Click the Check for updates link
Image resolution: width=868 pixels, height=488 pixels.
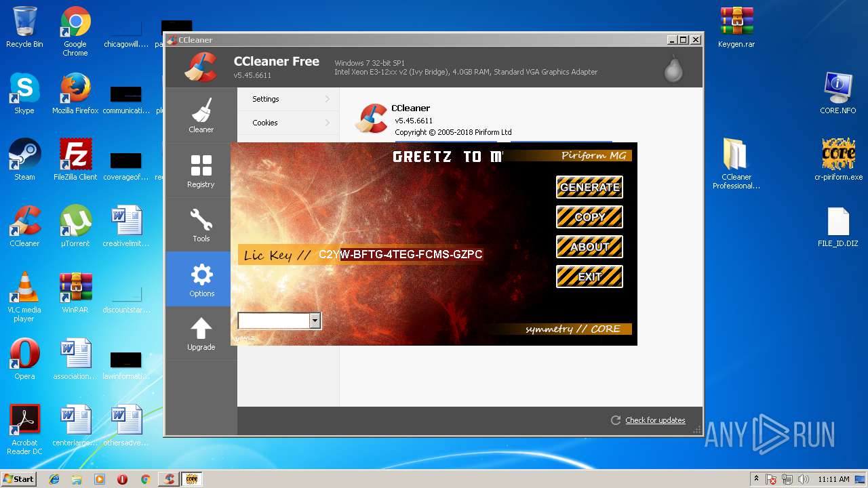coord(655,420)
